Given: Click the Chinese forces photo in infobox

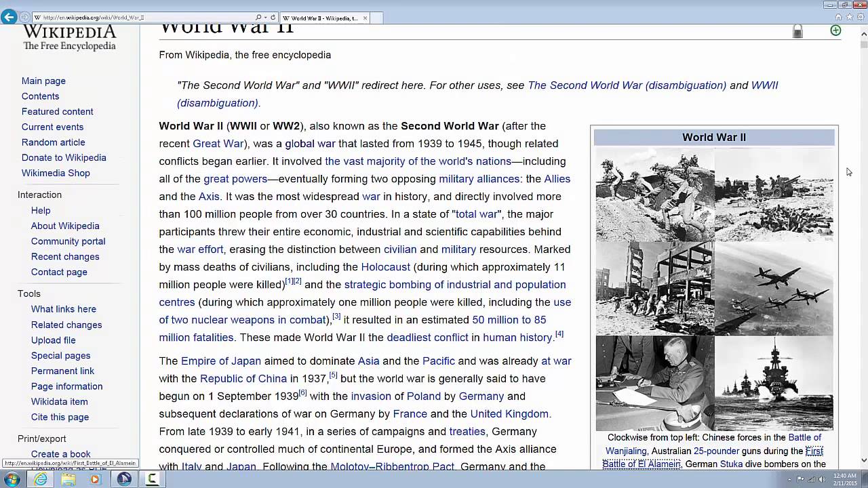Looking at the screenshot, I should (655, 195).
